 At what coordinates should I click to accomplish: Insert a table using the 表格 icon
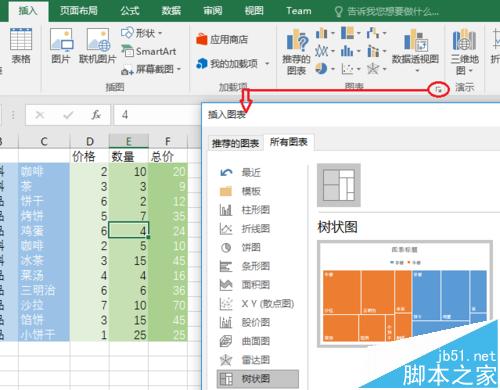point(21,46)
